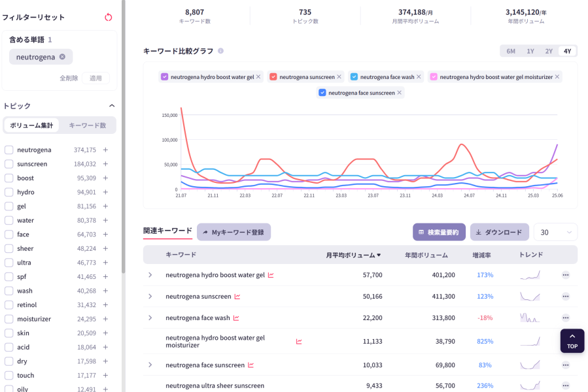
Task: Remove hydro boost water gel moisturizer legend chip
Action: [557, 77]
